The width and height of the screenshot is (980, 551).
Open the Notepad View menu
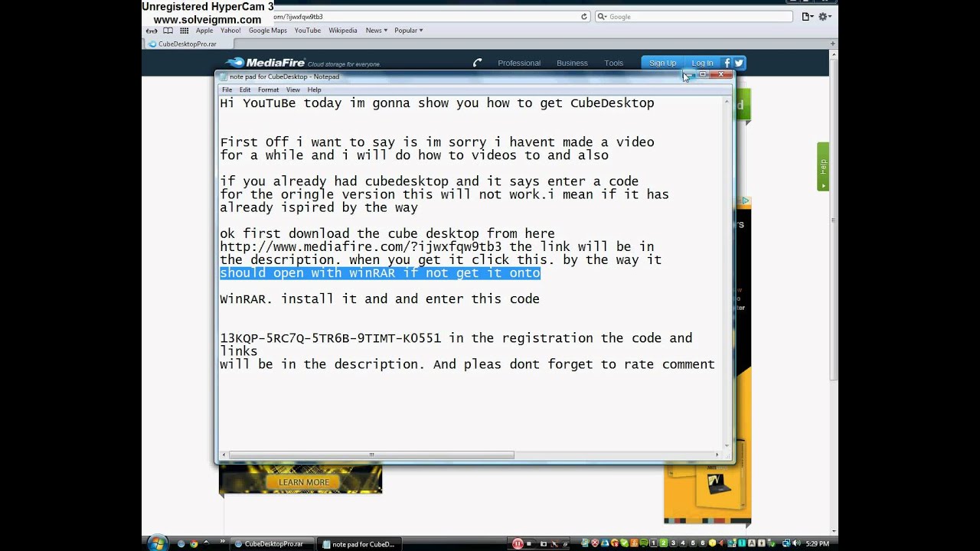click(293, 90)
